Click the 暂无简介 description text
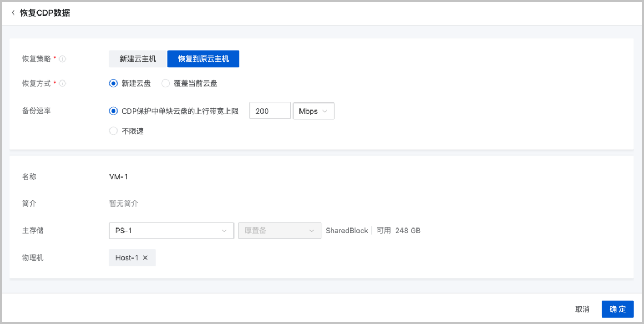Image resolution: width=644 pixels, height=324 pixels. pyautogui.click(x=123, y=204)
